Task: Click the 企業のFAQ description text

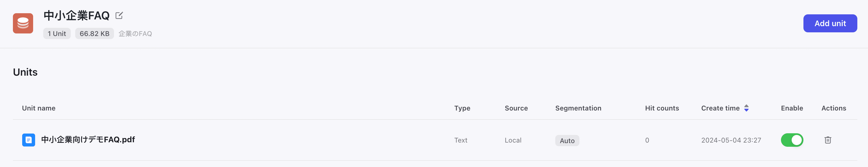Action: (135, 34)
